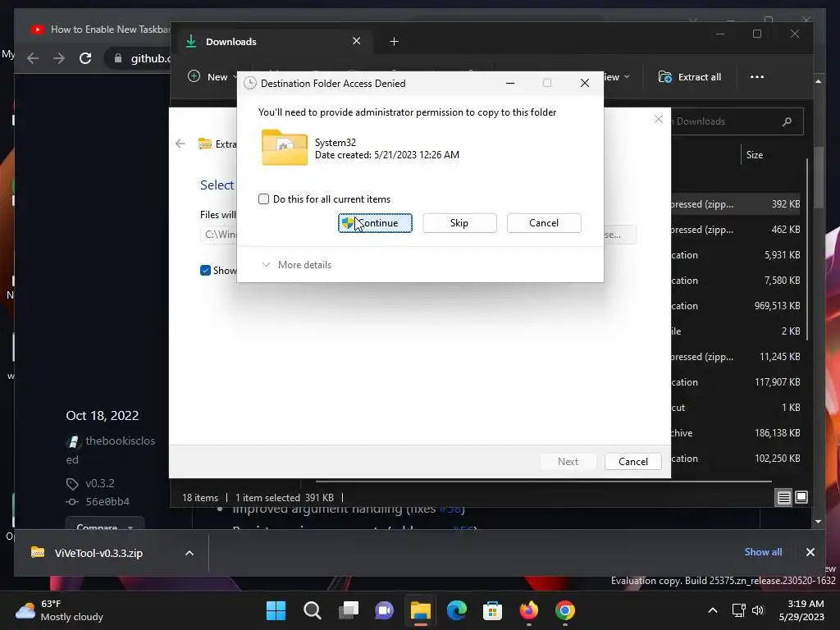Screen dimensions: 840x630
Task: Open the See more ellipsis menu
Action: (757, 77)
